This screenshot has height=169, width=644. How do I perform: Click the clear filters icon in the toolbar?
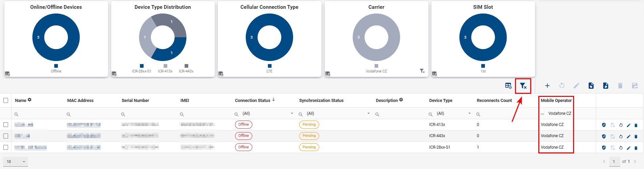tap(523, 86)
